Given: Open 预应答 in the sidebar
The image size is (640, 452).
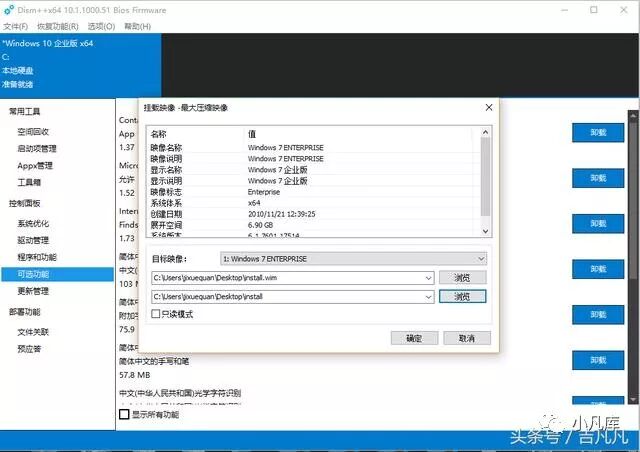Looking at the screenshot, I should 29,349.
